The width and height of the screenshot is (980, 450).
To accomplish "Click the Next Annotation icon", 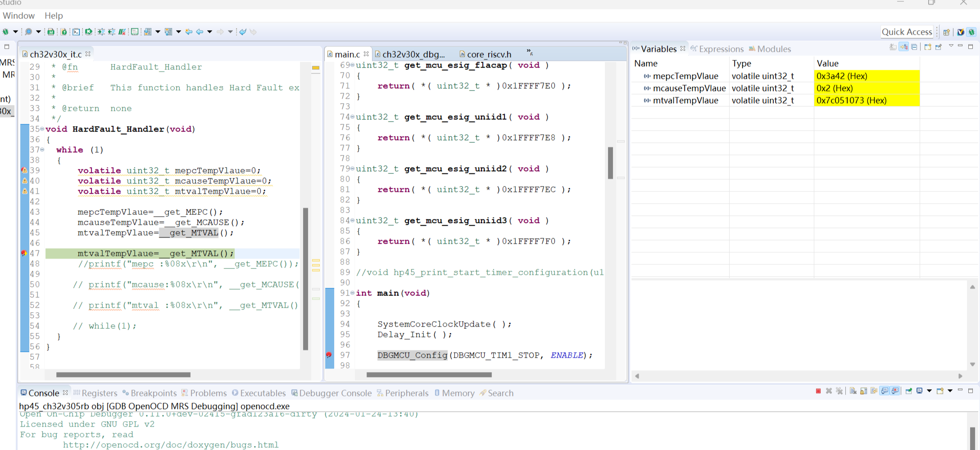I will click(148, 32).
